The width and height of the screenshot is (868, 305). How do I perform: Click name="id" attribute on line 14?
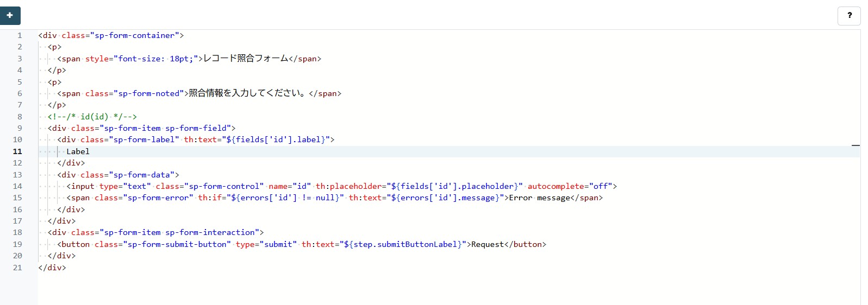pyautogui.click(x=290, y=186)
